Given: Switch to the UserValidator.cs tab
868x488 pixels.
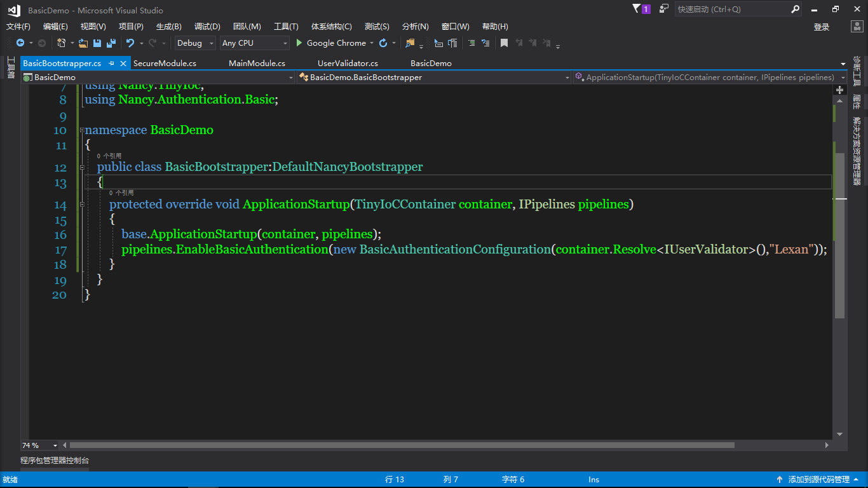Looking at the screenshot, I should click(x=348, y=64).
